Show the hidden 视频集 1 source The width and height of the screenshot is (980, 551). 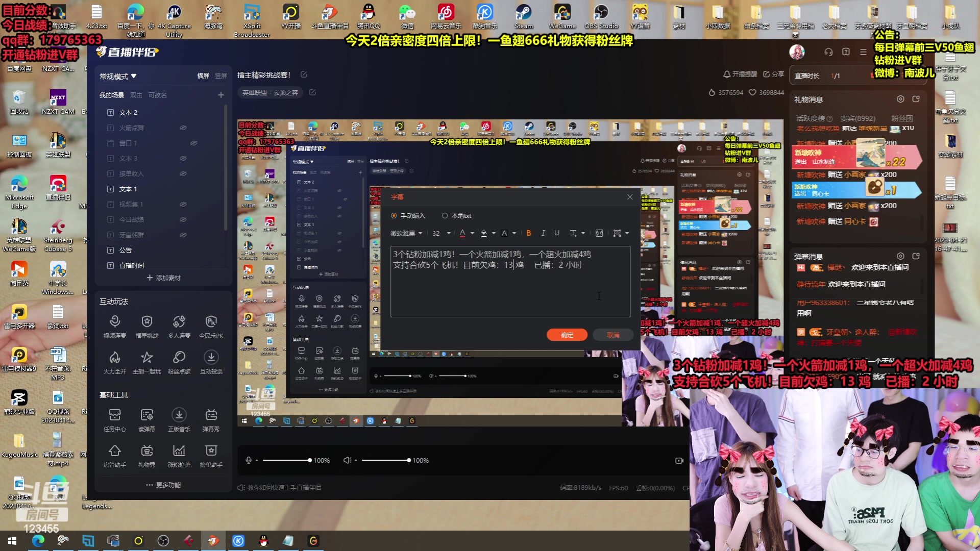coord(183,204)
